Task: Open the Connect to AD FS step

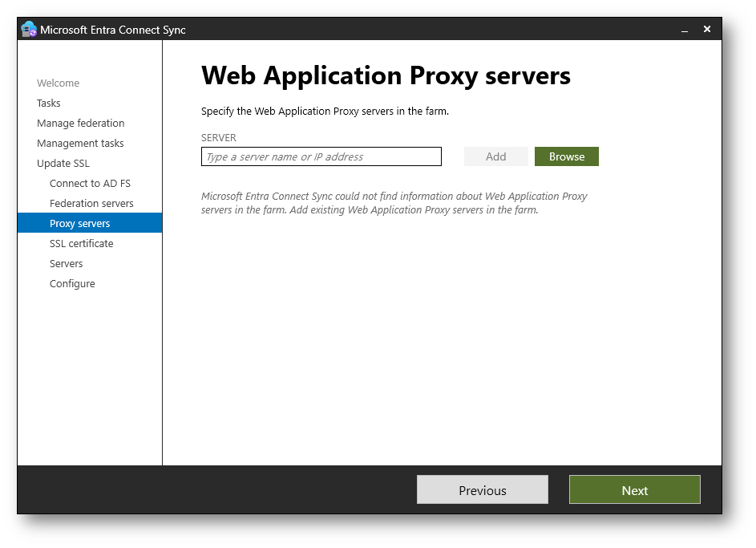Action: [x=90, y=184]
